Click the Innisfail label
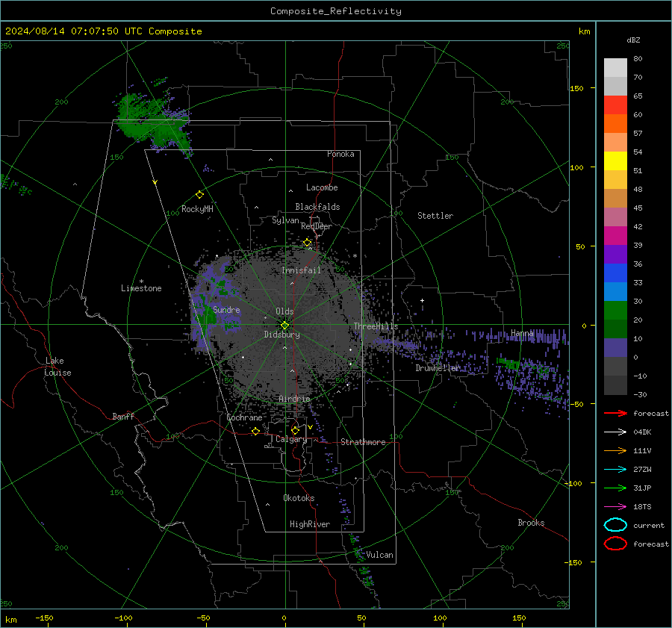 click(x=301, y=270)
